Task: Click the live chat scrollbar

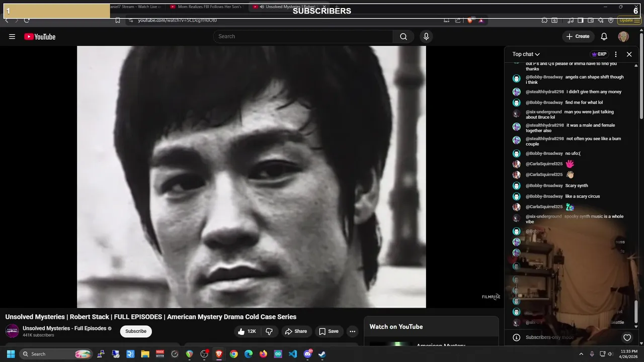Action: pyautogui.click(x=637, y=311)
